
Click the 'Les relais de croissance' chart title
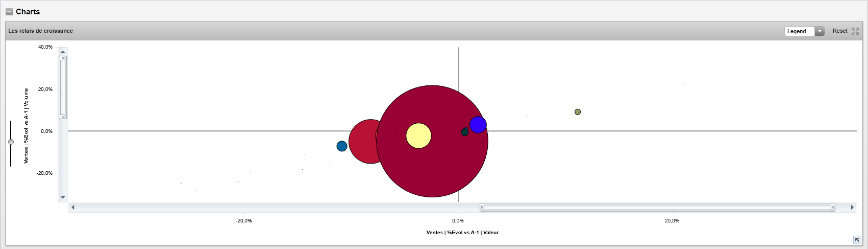(41, 31)
